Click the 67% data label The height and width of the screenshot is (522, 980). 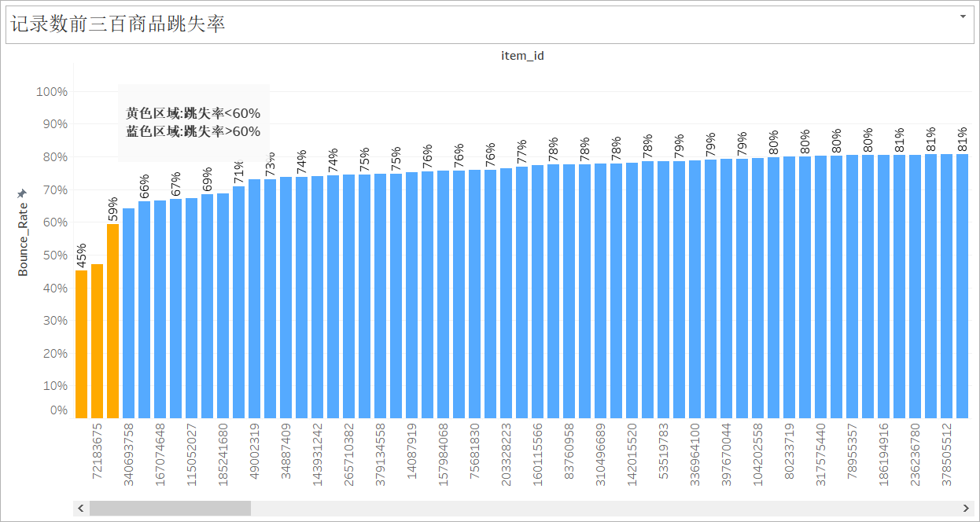coord(176,184)
